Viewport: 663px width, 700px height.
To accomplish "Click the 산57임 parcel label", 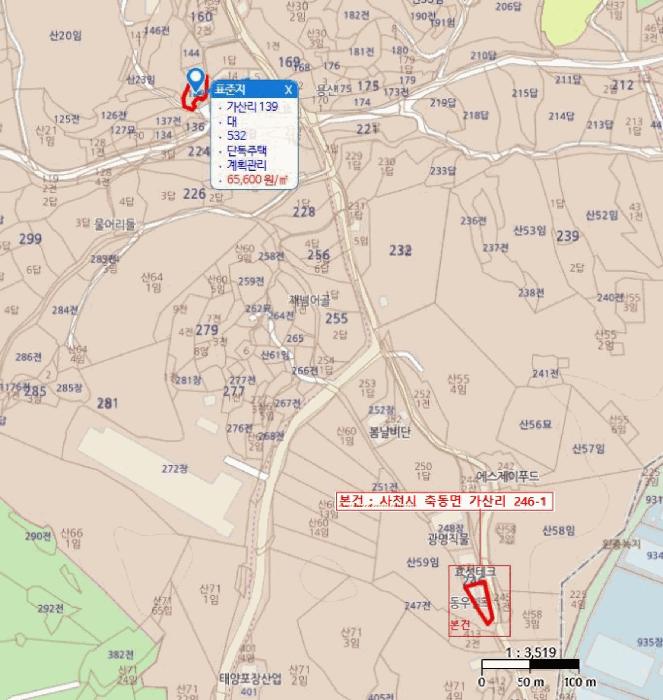I will (x=588, y=448).
